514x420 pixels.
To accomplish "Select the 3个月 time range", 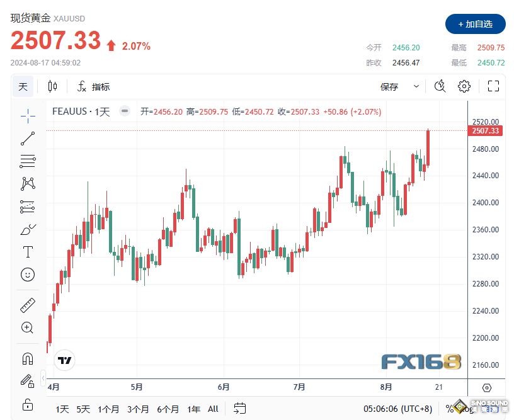I will pos(138,409).
